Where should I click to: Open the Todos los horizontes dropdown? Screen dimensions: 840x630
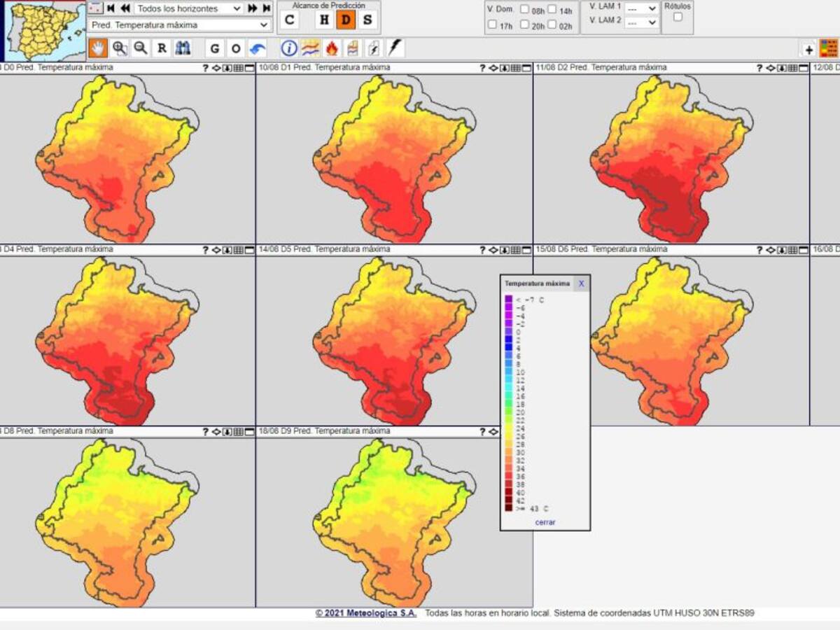(x=188, y=8)
